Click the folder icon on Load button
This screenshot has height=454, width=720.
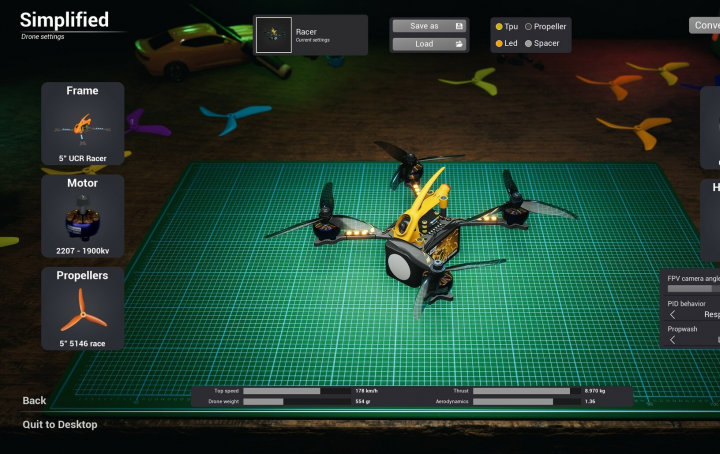click(x=459, y=44)
